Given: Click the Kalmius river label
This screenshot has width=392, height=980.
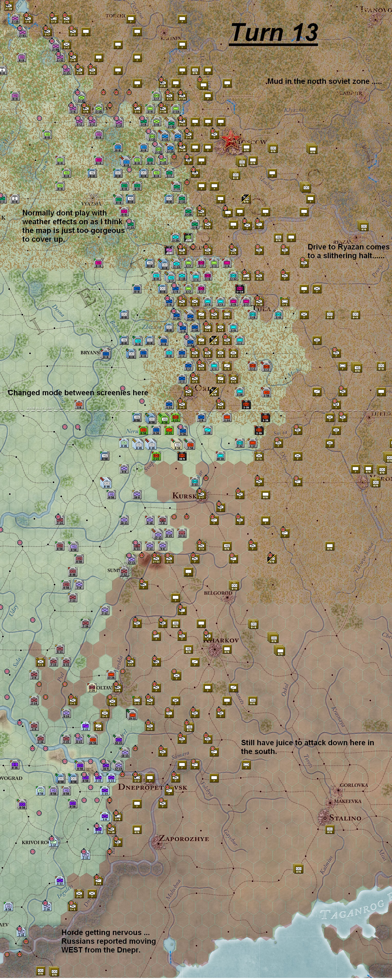Looking at the screenshot, I should [x=327, y=865].
